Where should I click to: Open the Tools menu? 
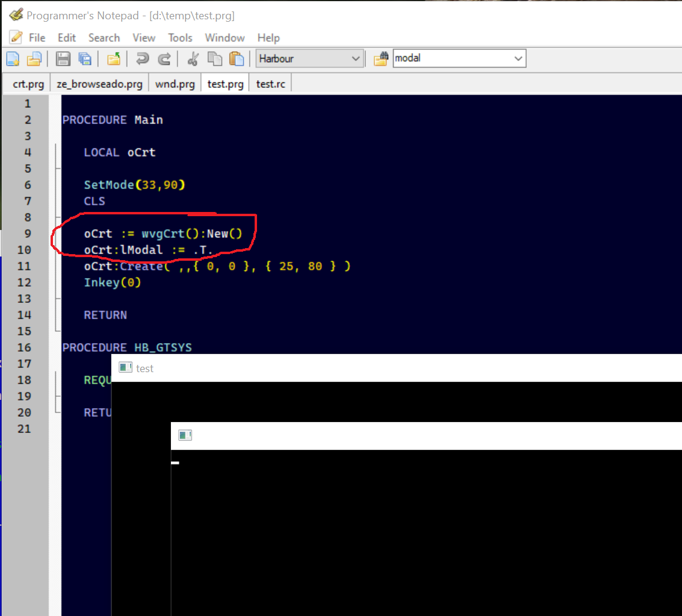click(x=180, y=37)
